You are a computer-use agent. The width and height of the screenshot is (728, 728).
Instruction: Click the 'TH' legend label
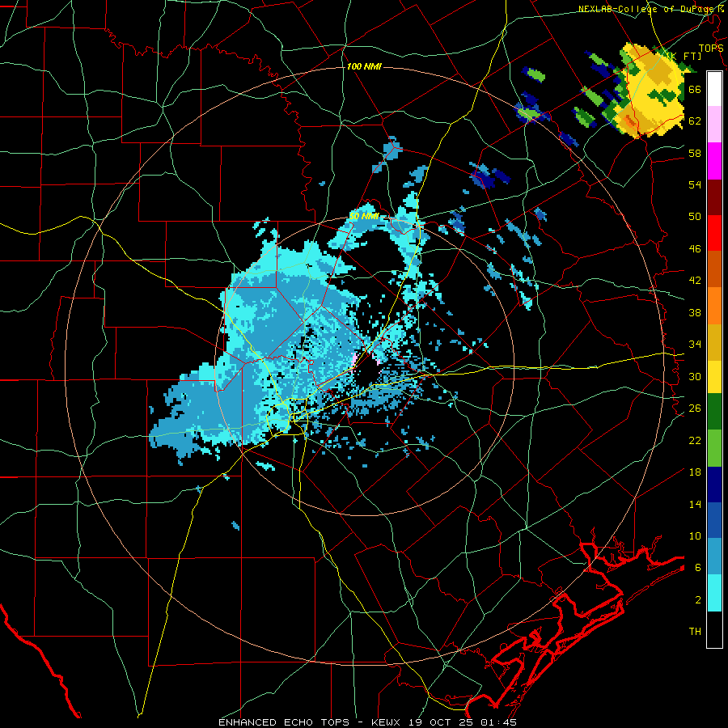(x=695, y=632)
